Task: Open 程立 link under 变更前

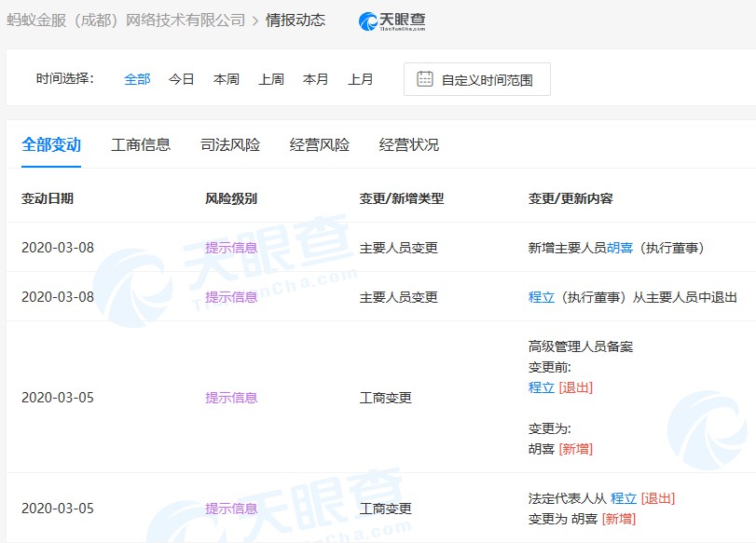Action: click(x=542, y=387)
